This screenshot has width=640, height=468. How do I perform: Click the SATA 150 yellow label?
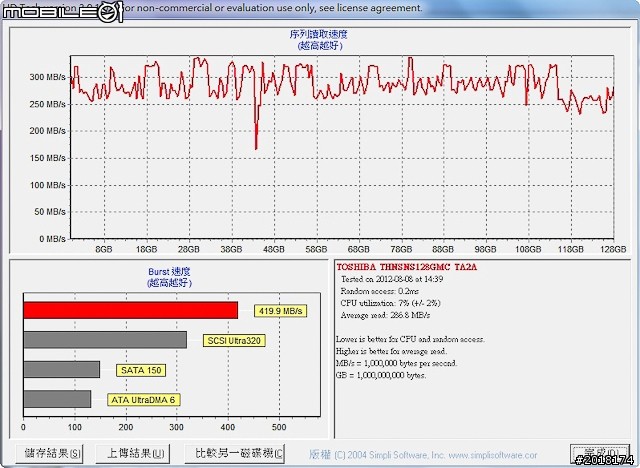point(141,370)
